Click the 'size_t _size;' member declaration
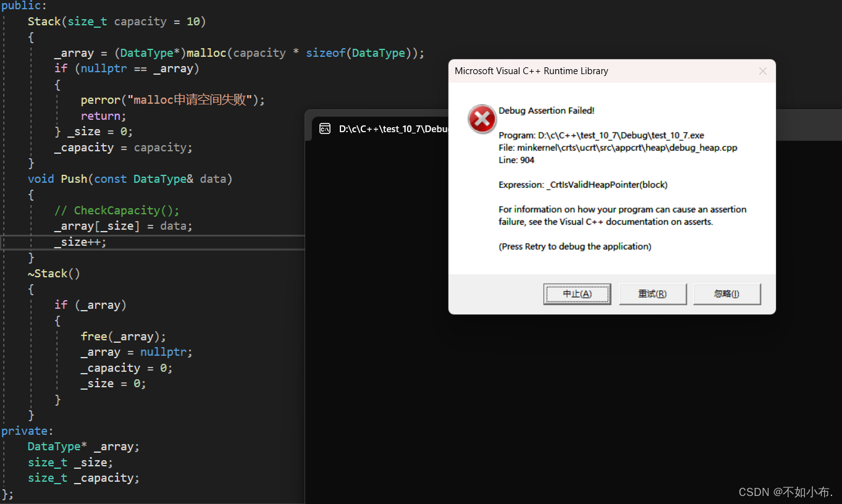 coord(70,463)
